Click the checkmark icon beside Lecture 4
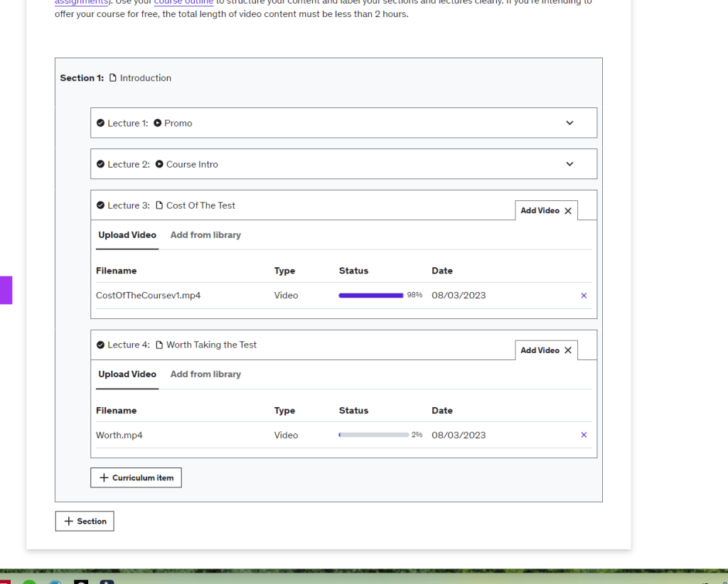Viewport: 728px width, 584px height. pyautogui.click(x=100, y=345)
